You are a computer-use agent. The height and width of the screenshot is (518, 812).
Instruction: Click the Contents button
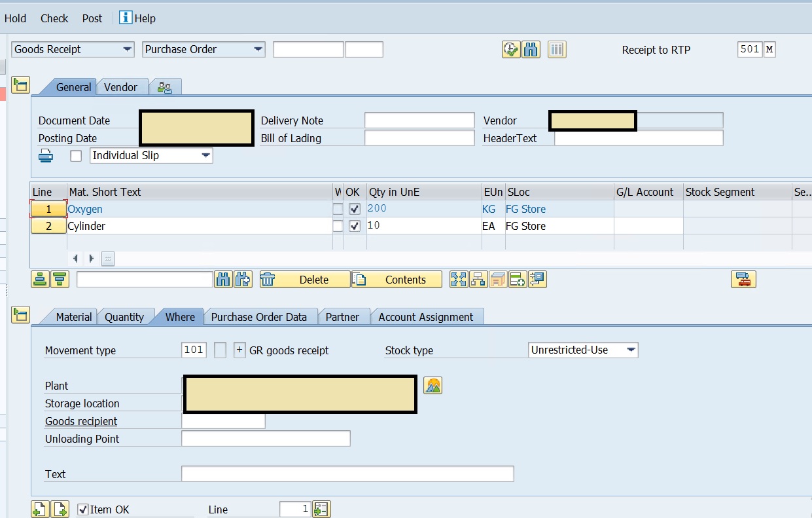click(x=397, y=280)
